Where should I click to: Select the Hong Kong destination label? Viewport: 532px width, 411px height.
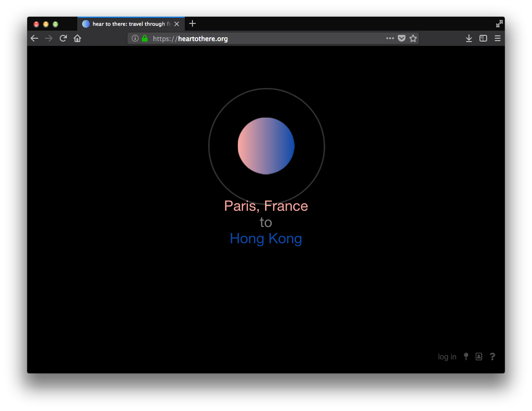pos(266,238)
